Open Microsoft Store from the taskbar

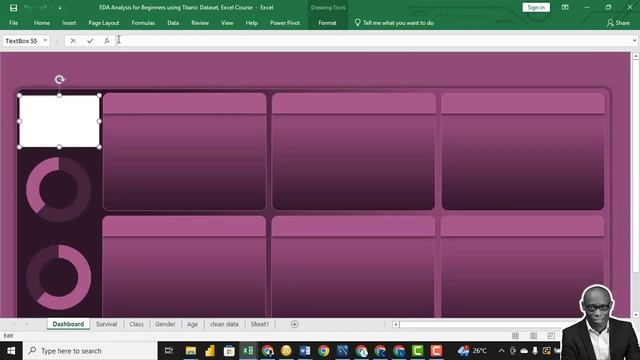click(x=229, y=351)
